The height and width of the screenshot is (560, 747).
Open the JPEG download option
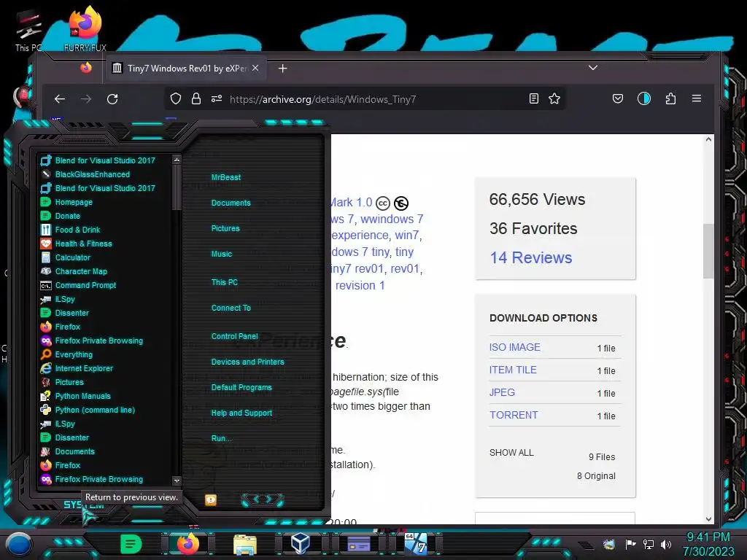(x=502, y=392)
